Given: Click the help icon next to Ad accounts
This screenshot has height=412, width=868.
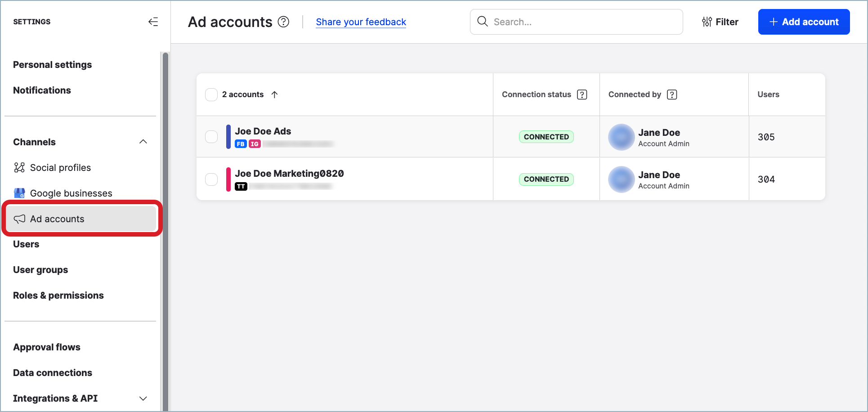Looking at the screenshot, I should pyautogui.click(x=283, y=22).
